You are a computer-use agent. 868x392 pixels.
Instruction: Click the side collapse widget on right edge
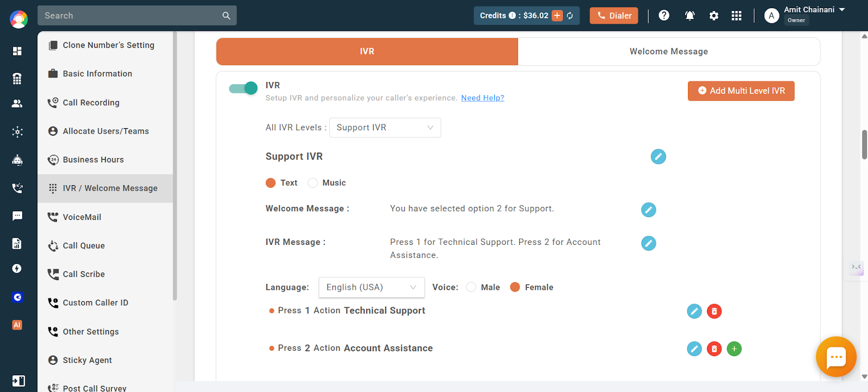[856, 267]
